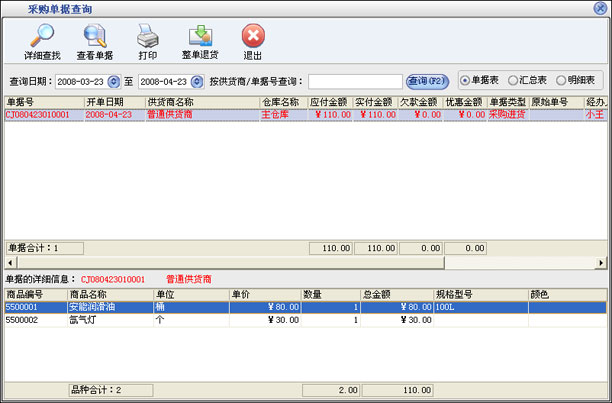Focus the supplier/bill number search field
Screen dimensions: 612x403
354,81
